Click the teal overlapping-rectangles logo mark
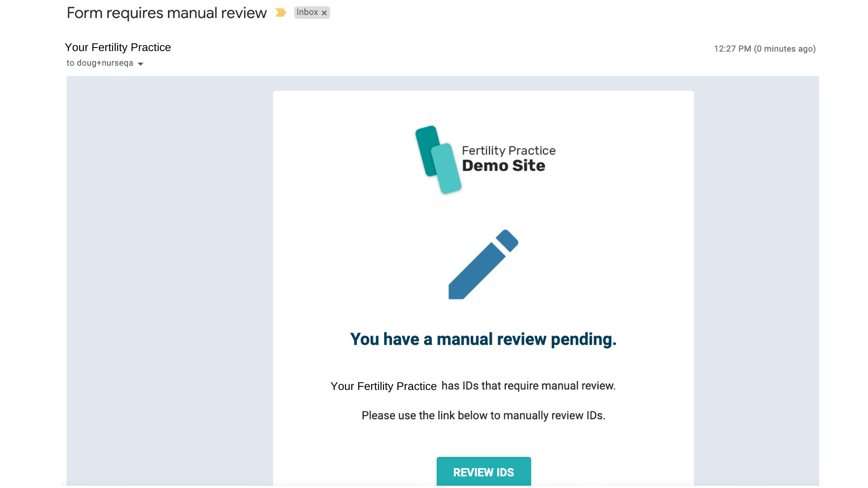The height and width of the screenshot is (488, 868). pyautogui.click(x=437, y=159)
